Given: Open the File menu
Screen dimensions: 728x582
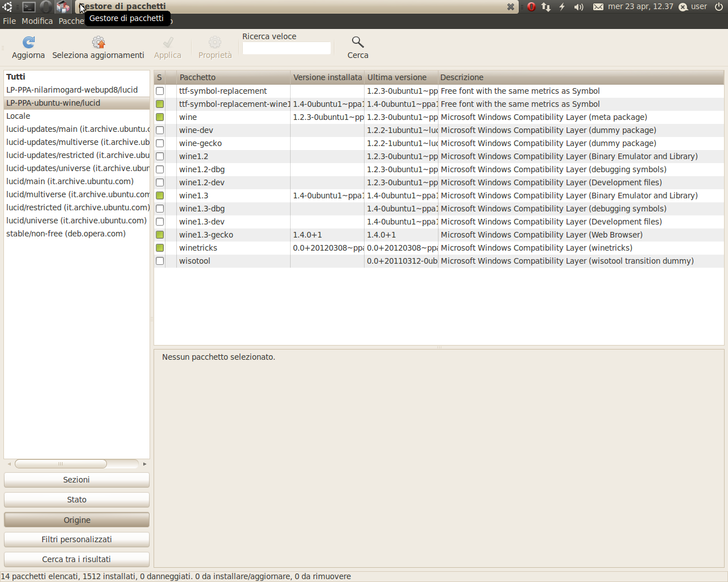Looking at the screenshot, I should 9,21.
